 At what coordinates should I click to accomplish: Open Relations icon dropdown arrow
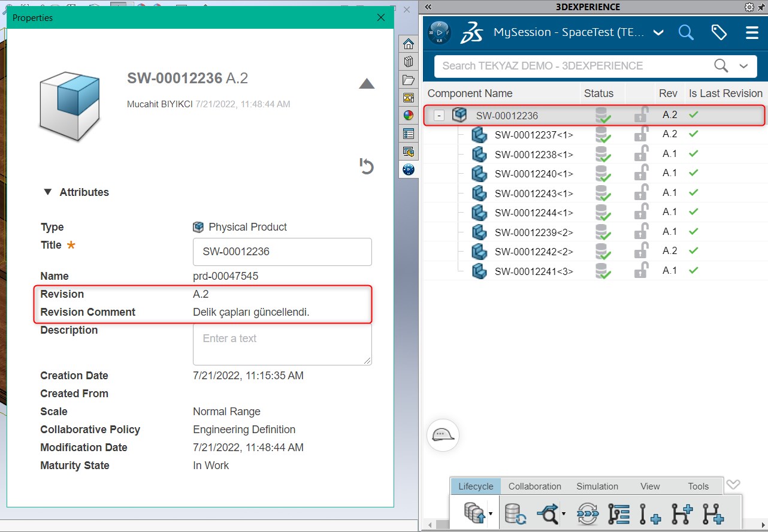[x=564, y=514]
